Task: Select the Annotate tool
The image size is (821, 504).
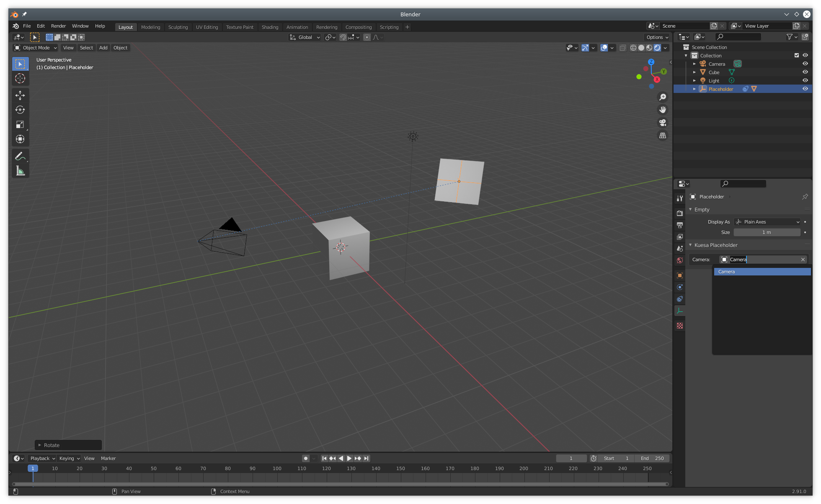Action: [20, 156]
